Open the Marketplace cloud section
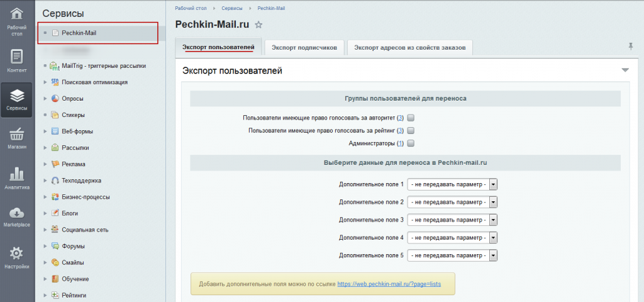This screenshot has height=302, width=644. (17, 217)
